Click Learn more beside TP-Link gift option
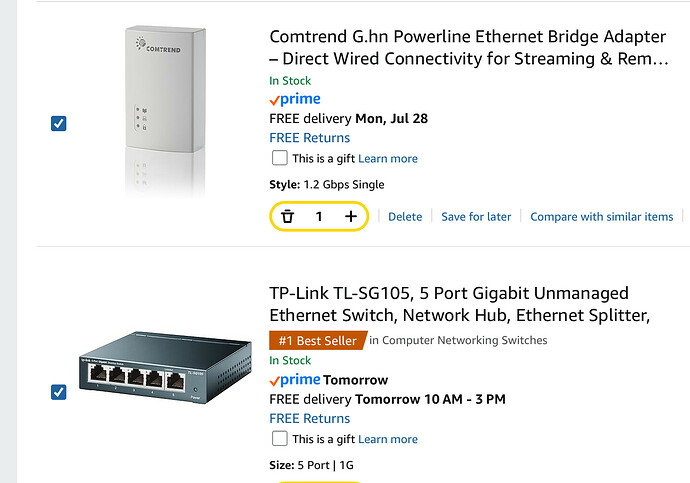The image size is (690, 483). coord(388,439)
